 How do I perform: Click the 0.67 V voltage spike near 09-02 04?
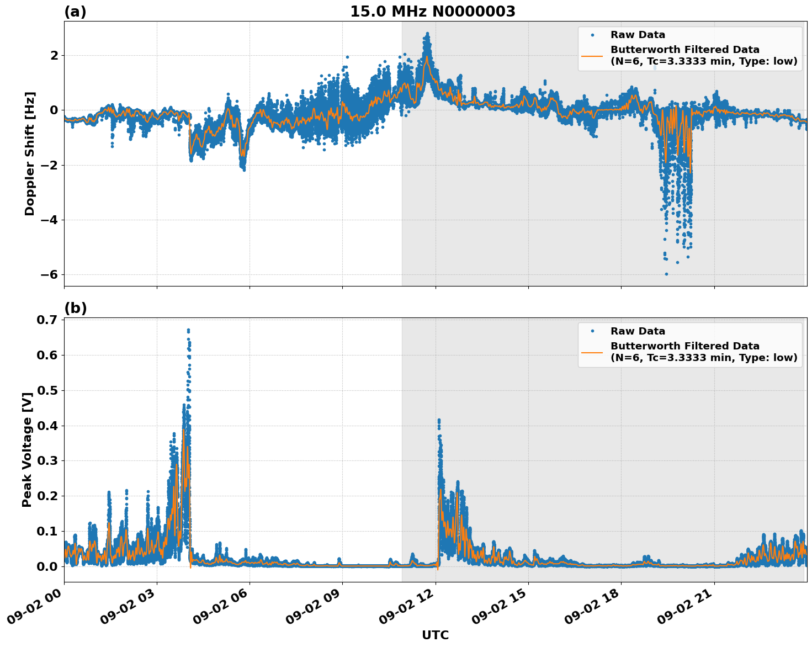point(187,330)
